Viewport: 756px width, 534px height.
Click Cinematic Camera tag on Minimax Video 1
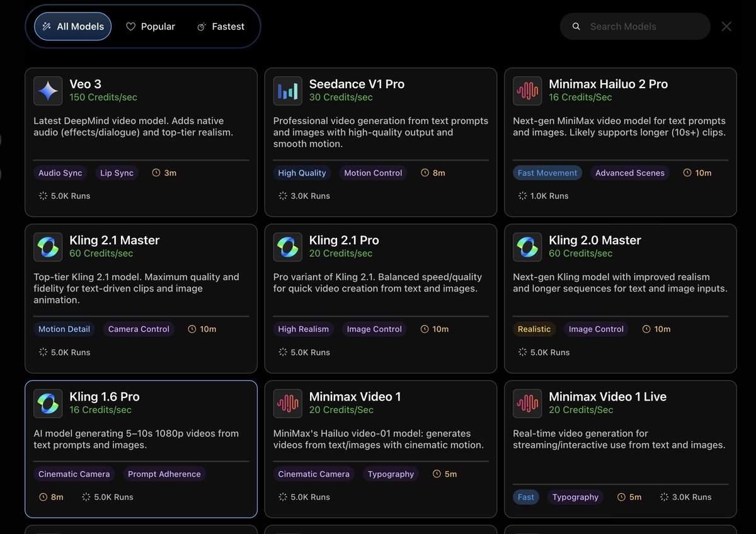point(314,474)
